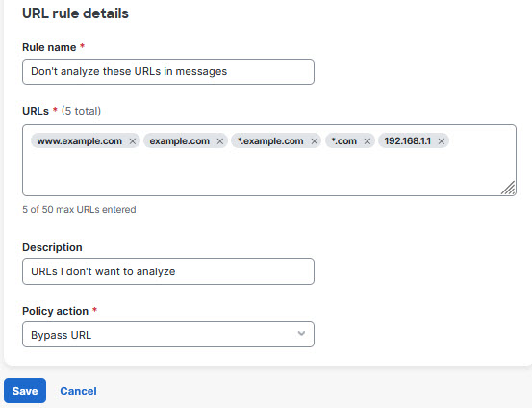The image size is (532, 408).
Task: Click the '5 of 50 max URLs entered' text
Action: 79,210
